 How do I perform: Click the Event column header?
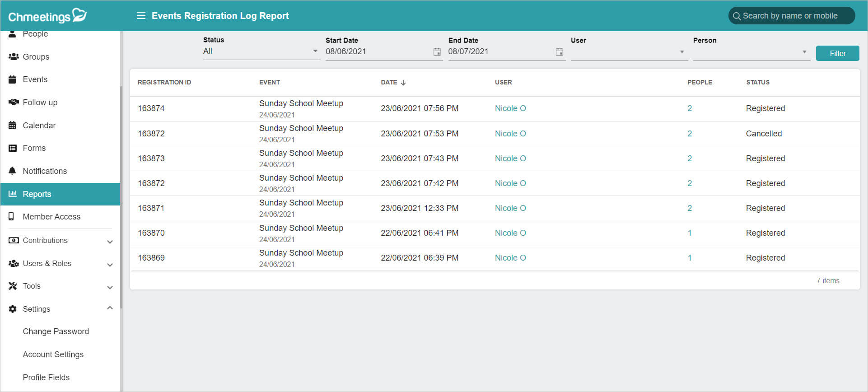[x=270, y=82]
